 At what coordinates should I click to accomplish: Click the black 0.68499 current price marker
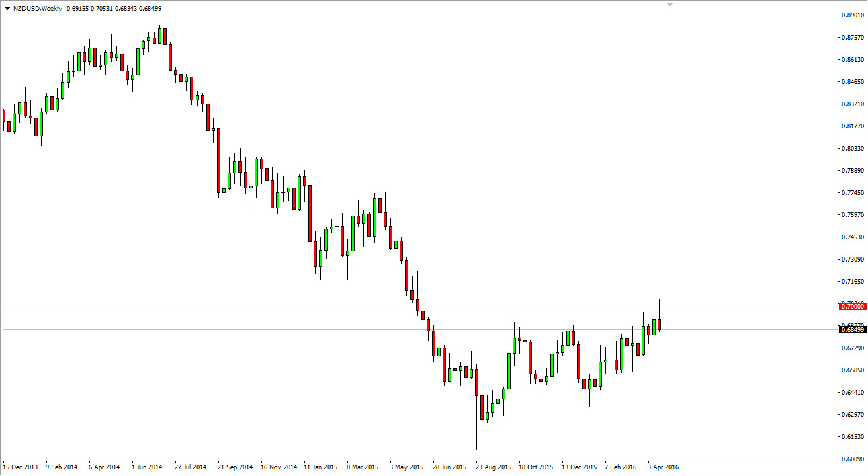pyautogui.click(x=849, y=328)
